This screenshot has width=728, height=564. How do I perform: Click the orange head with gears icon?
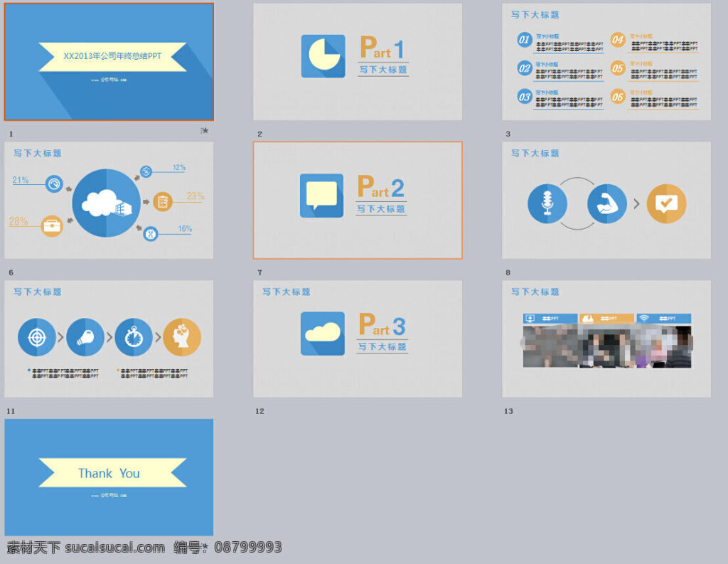(182, 337)
